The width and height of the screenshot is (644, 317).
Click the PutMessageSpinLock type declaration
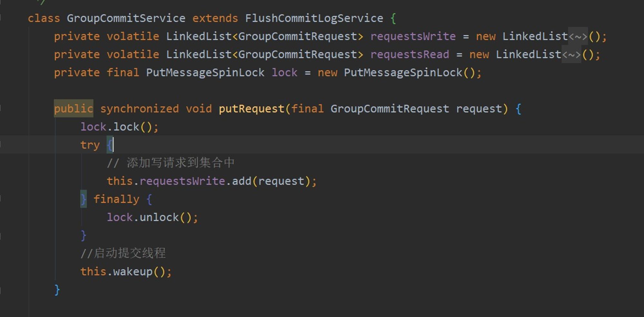(205, 73)
